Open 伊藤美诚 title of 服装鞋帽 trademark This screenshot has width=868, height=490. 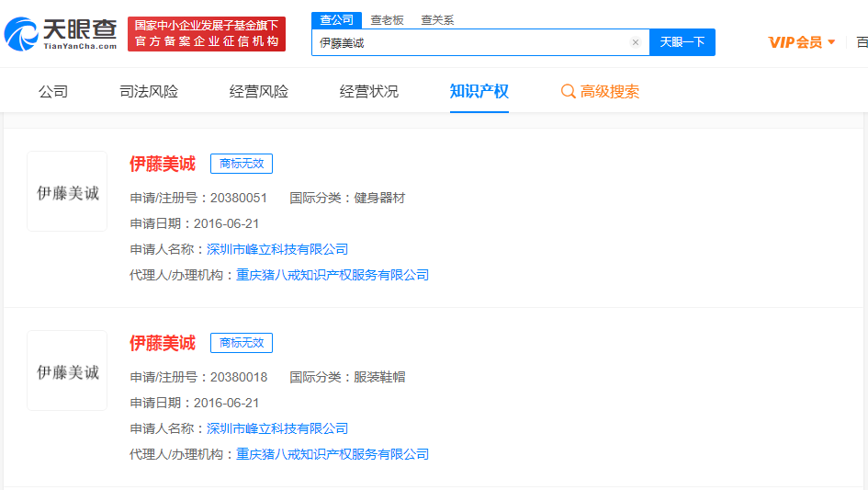coord(163,343)
